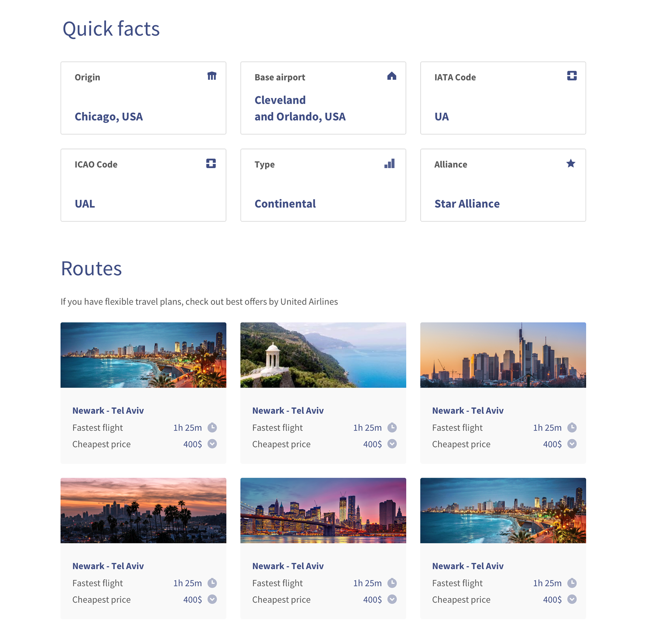Click the square icon on ICAO Code card
Viewport: 649px width, 644px height.
coord(211,163)
